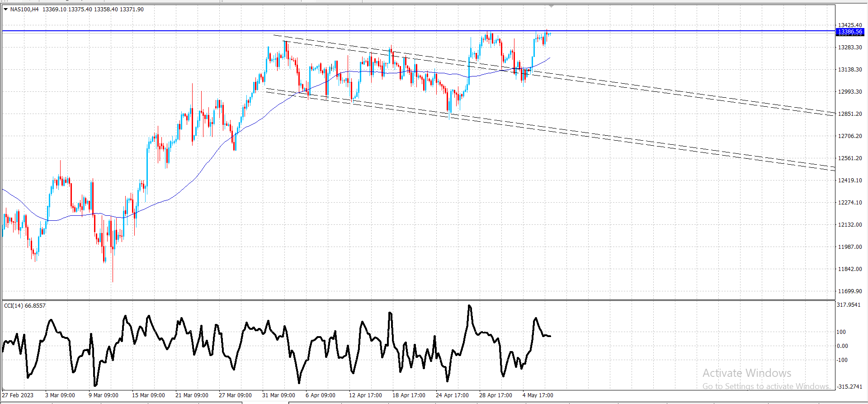Click price scale value 11987.00
The height and width of the screenshot is (404, 868).
(850, 247)
